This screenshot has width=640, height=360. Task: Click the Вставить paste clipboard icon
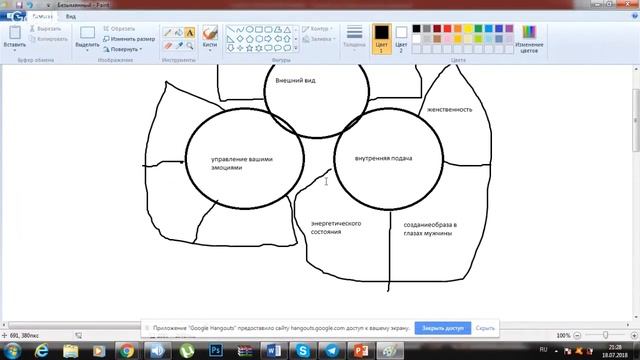click(15, 33)
